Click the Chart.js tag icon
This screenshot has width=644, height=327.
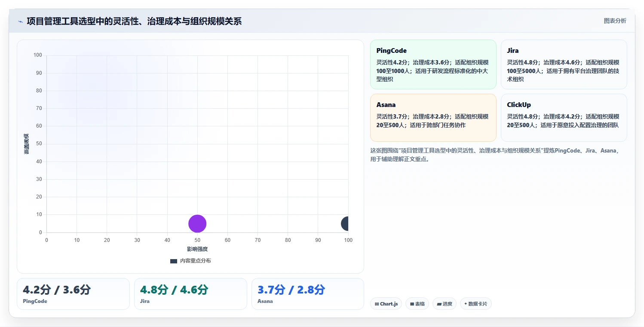pyautogui.click(x=377, y=304)
